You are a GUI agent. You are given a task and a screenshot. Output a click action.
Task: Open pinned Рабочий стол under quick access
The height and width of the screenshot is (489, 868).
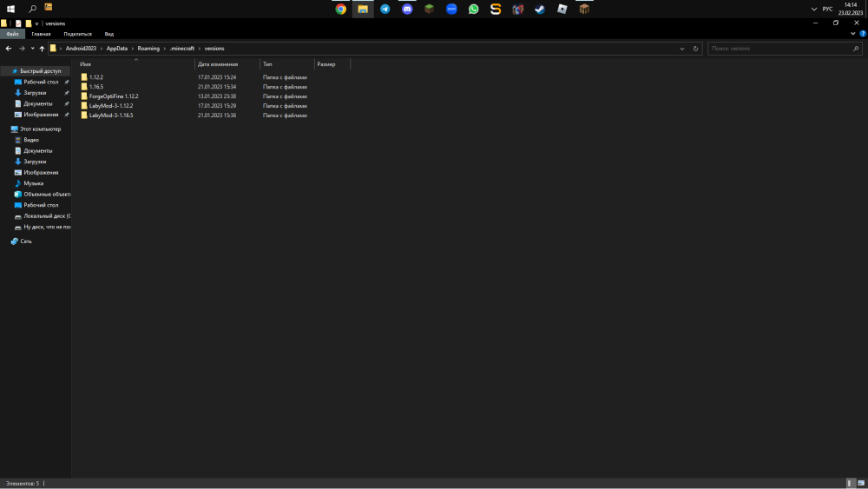pyautogui.click(x=41, y=82)
